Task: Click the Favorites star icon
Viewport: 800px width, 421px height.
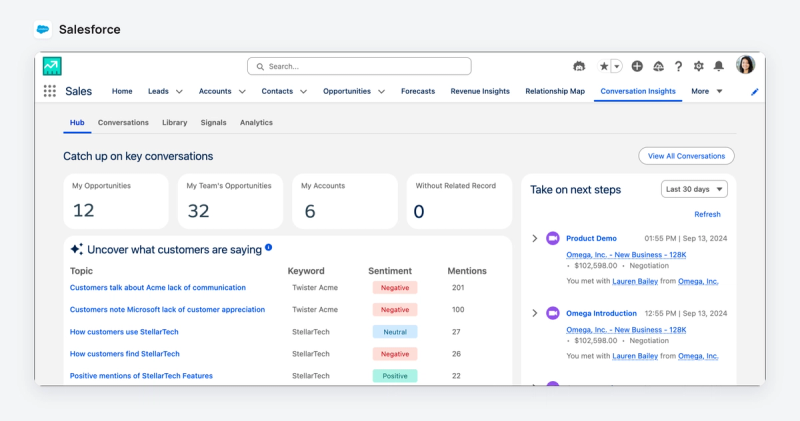Action: point(604,66)
